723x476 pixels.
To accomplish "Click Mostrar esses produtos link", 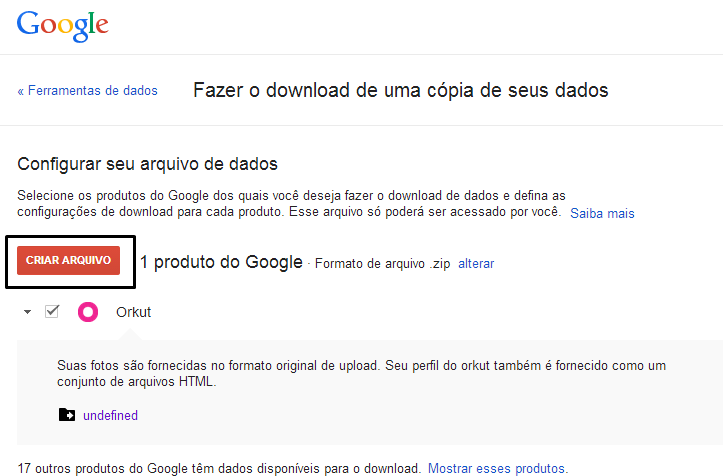I will (498, 468).
